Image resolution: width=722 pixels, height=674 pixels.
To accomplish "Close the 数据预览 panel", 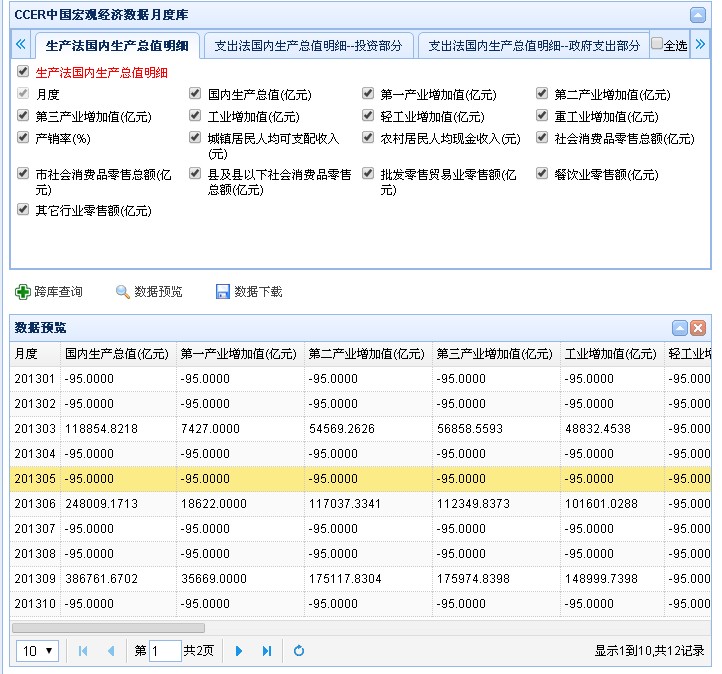I will click(x=698, y=328).
